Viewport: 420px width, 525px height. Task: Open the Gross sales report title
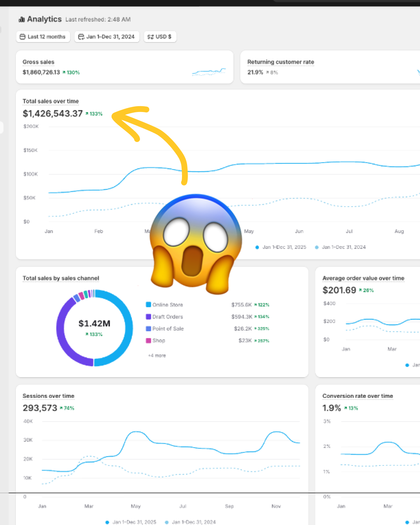38,62
